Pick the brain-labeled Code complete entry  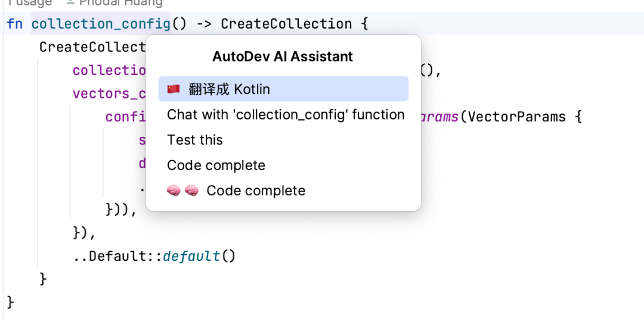[x=236, y=190]
